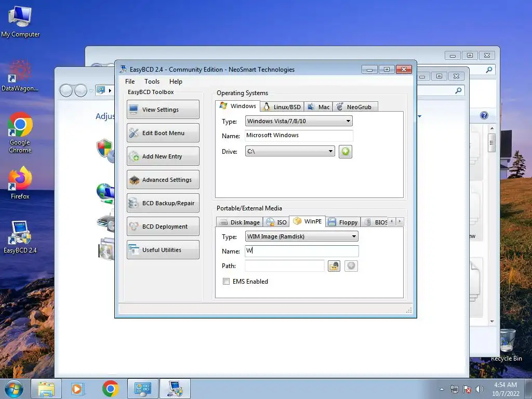
Task: Click the clock showing 4:54 AM
Action: (506, 385)
